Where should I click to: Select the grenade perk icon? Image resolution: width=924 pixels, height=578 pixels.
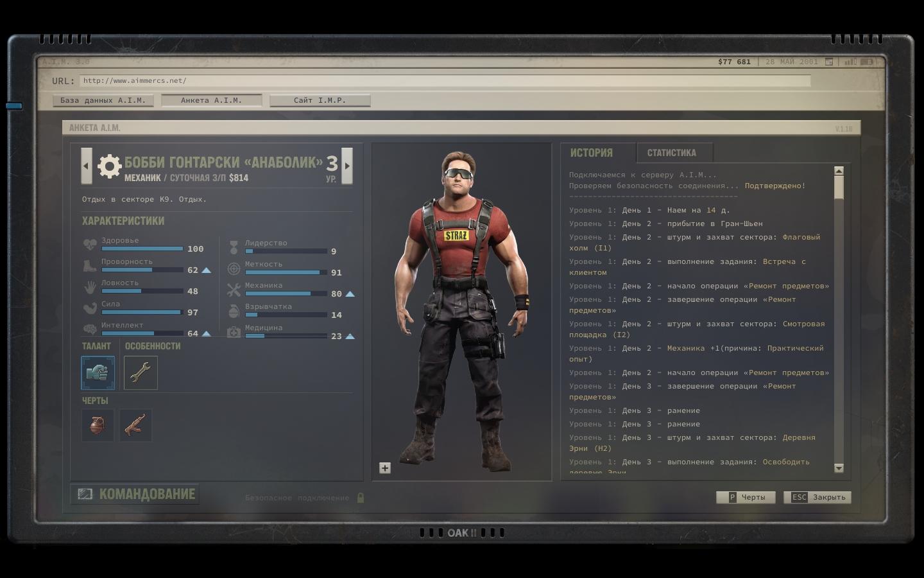coord(98,425)
